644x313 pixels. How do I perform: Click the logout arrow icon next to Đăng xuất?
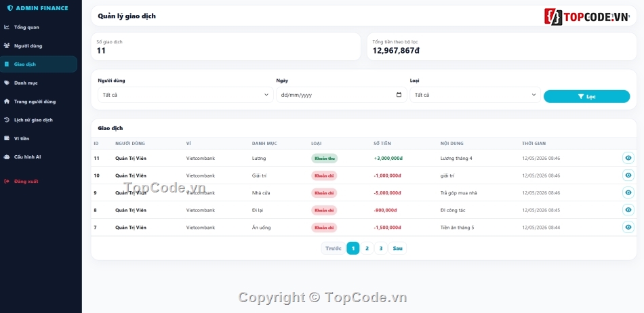point(7,181)
